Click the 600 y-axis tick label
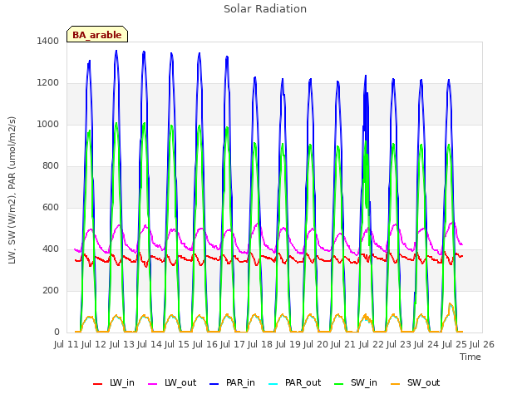This screenshot has height=399, width=532. tap(51, 208)
